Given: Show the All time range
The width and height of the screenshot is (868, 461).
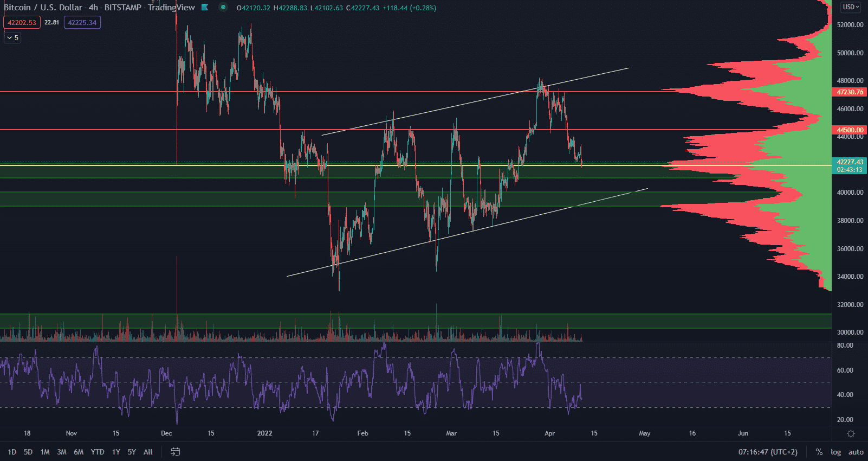Looking at the screenshot, I should tap(148, 452).
